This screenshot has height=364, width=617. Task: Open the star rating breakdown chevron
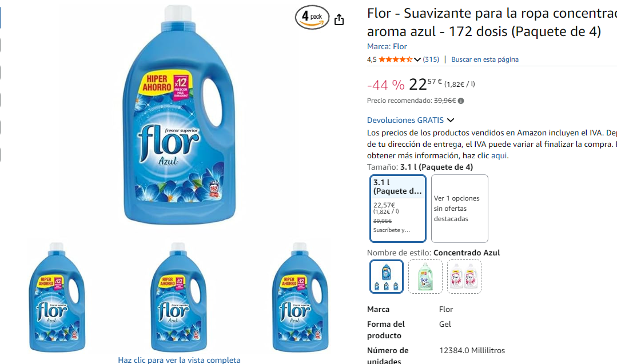click(417, 59)
